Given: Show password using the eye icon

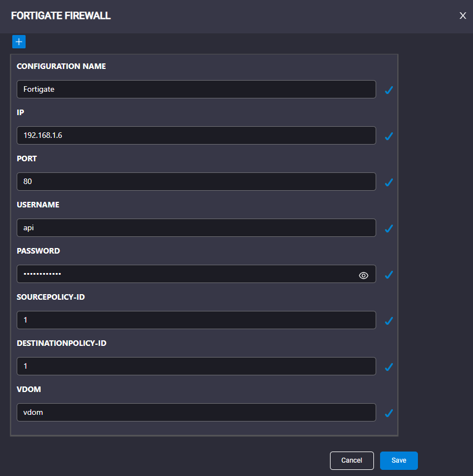Looking at the screenshot, I should (363, 275).
